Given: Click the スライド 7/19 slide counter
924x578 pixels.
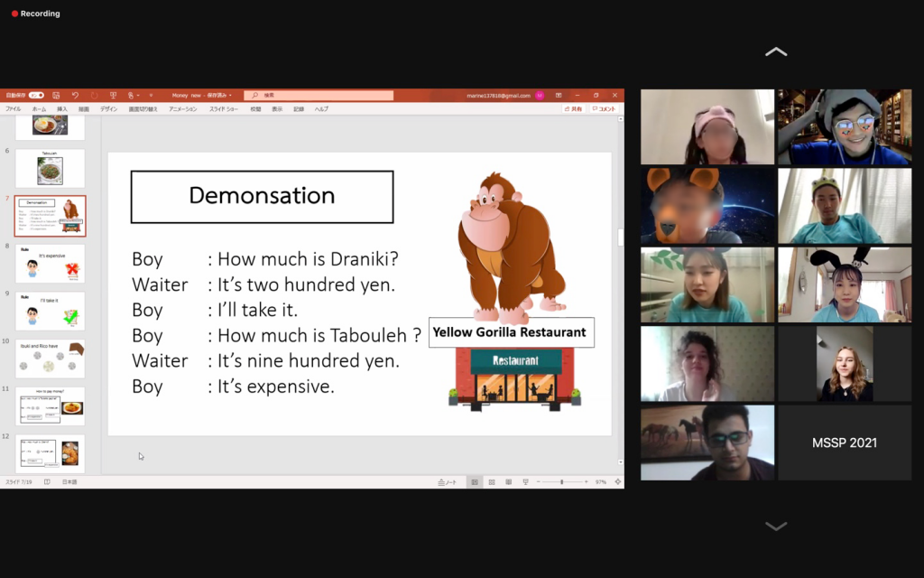Looking at the screenshot, I should (19, 482).
